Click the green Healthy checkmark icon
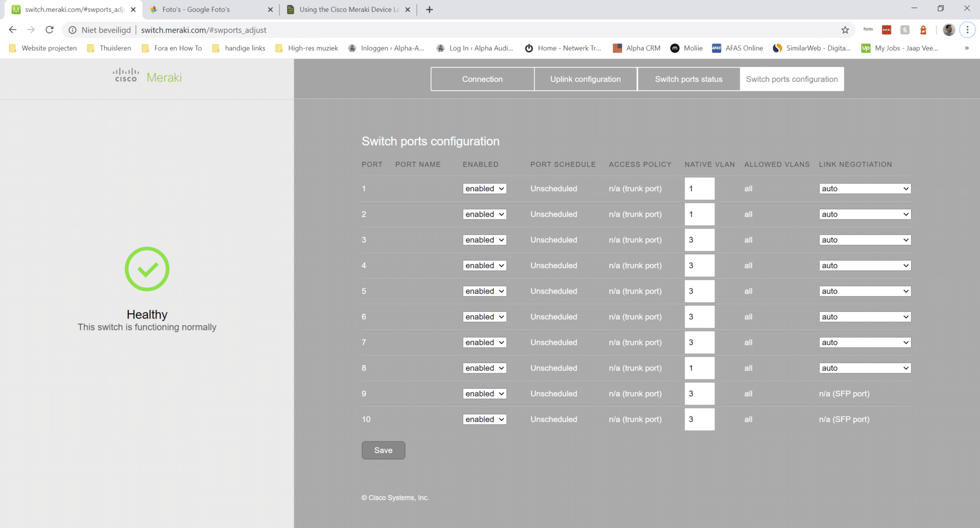 click(147, 269)
